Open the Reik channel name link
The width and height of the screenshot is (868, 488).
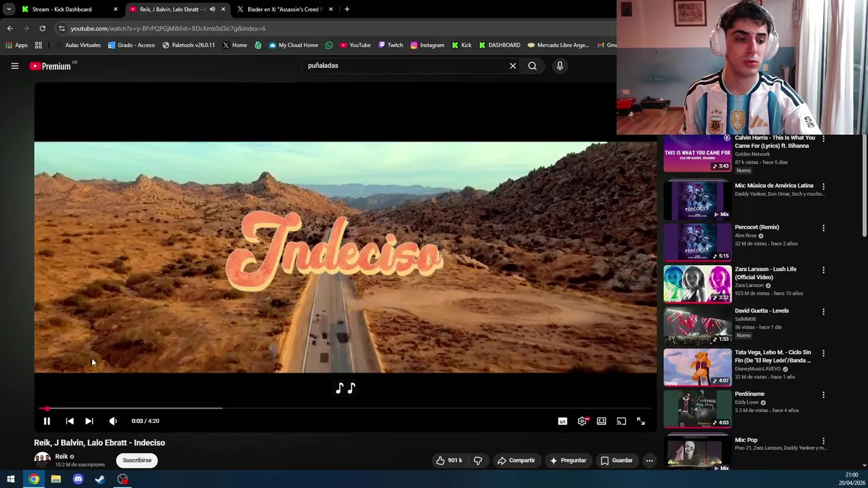click(62, 457)
